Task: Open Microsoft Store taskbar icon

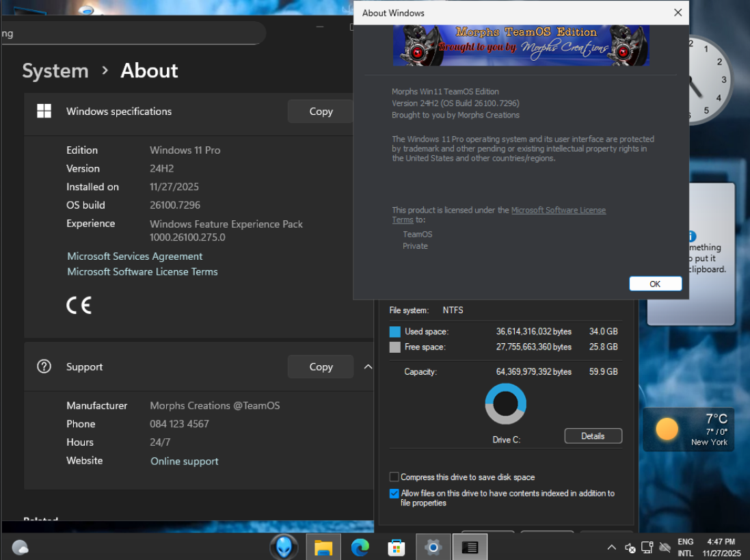Action: (x=396, y=547)
